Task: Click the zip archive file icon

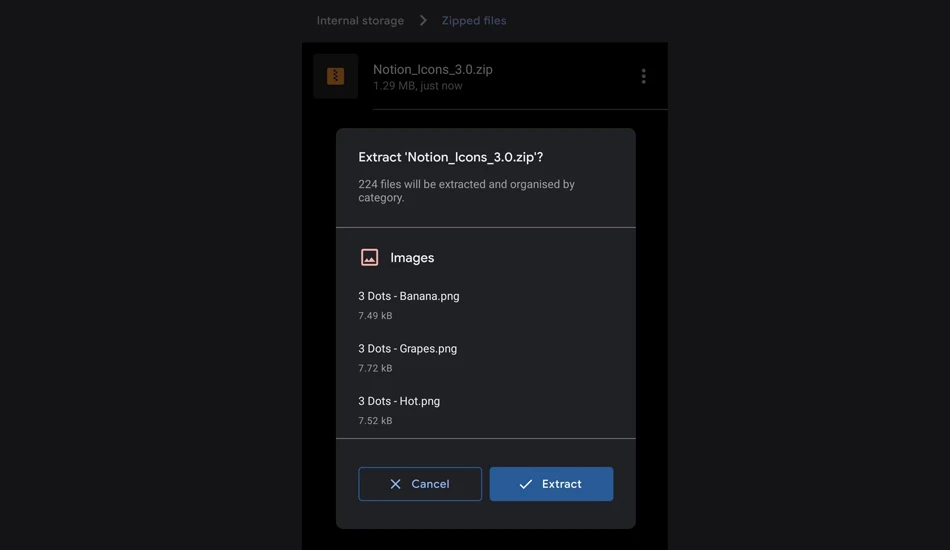Action: pyautogui.click(x=336, y=76)
